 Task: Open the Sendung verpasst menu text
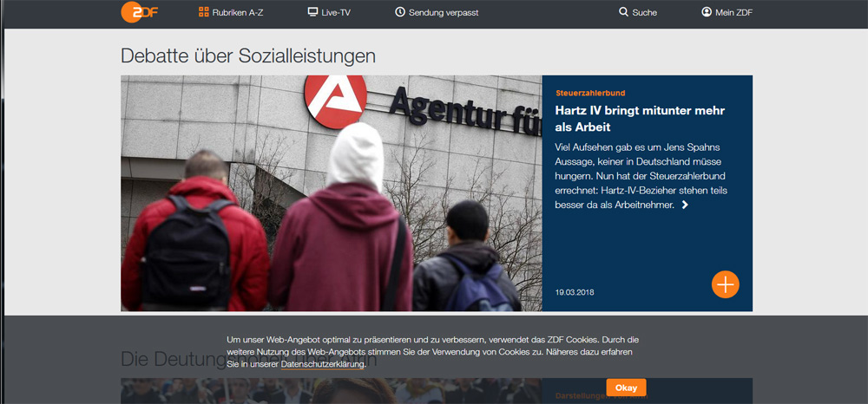(x=444, y=13)
